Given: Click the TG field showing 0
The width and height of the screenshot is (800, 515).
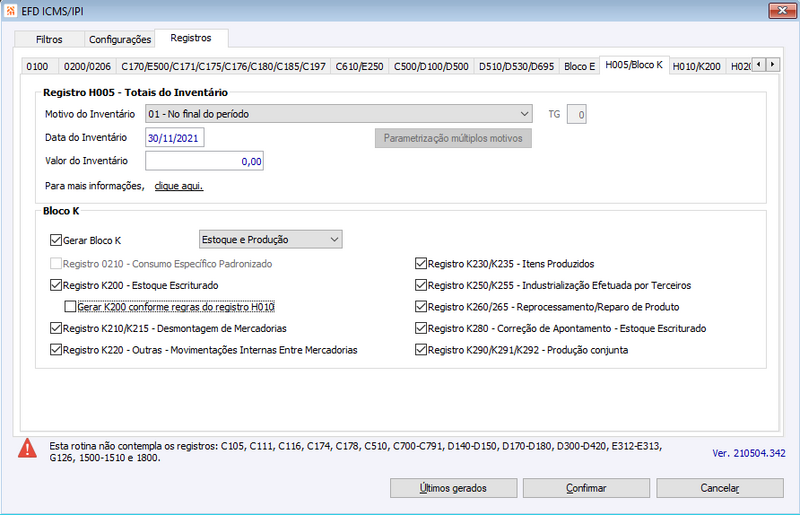Looking at the screenshot, I should (577, 114).
